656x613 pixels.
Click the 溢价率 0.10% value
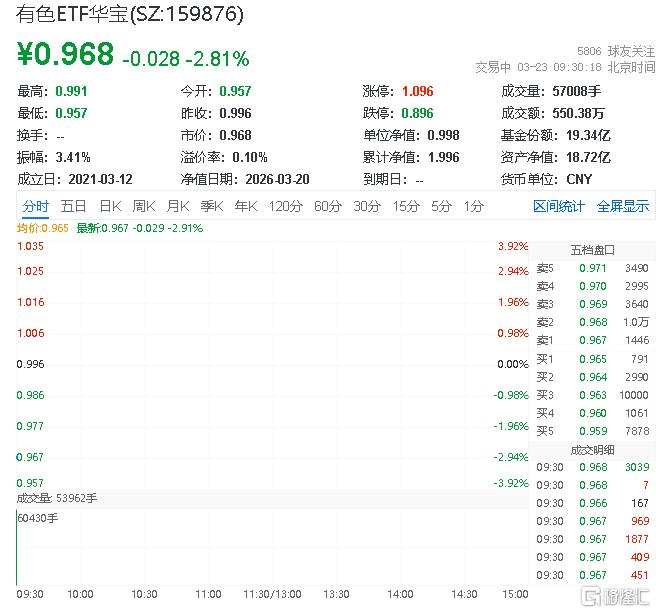pyautogui.click(x=250, y=158)
